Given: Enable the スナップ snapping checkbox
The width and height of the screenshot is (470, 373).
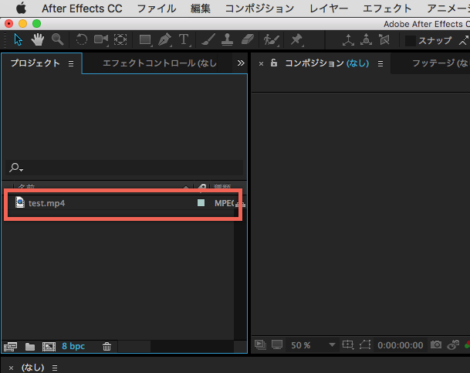Looking at the screenshot, I should point(410,41).
